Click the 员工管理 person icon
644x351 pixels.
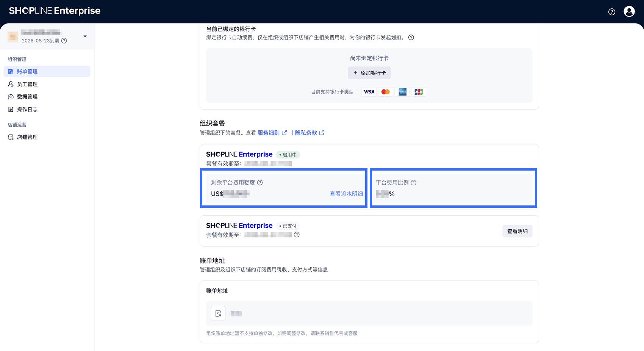tap(11, 84)
